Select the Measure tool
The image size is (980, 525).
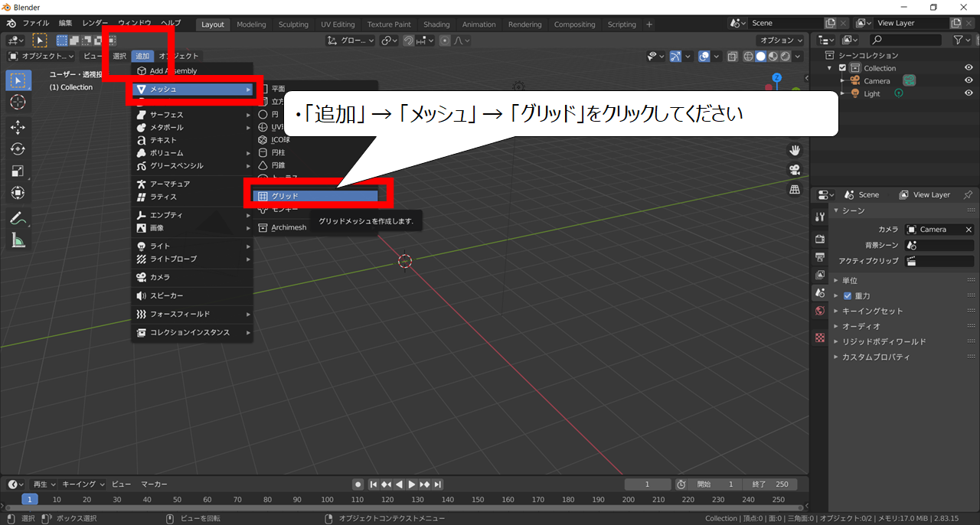(19, 240)
